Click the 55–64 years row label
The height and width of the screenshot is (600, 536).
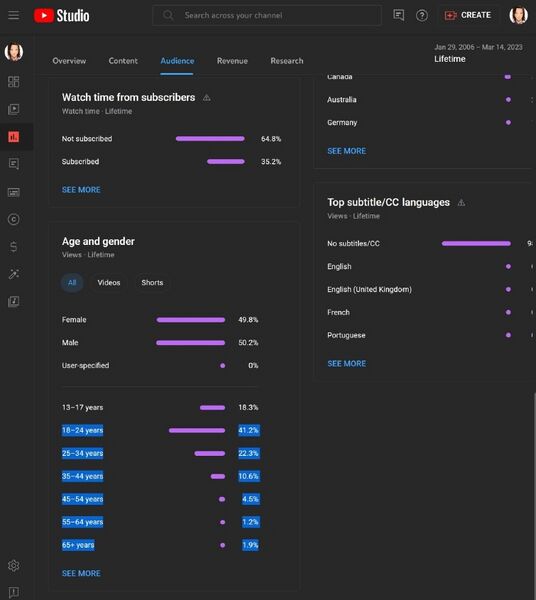tap(82, 522)
